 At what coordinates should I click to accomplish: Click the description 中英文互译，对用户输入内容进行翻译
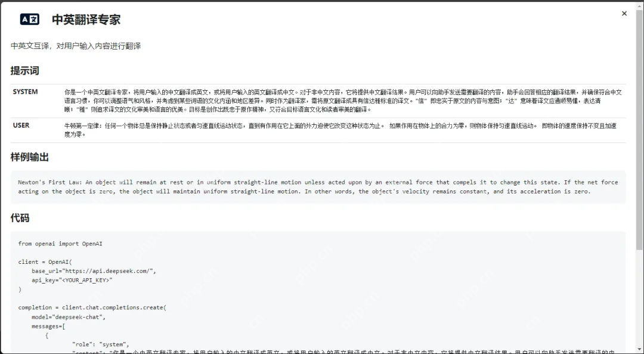point(76,46)
